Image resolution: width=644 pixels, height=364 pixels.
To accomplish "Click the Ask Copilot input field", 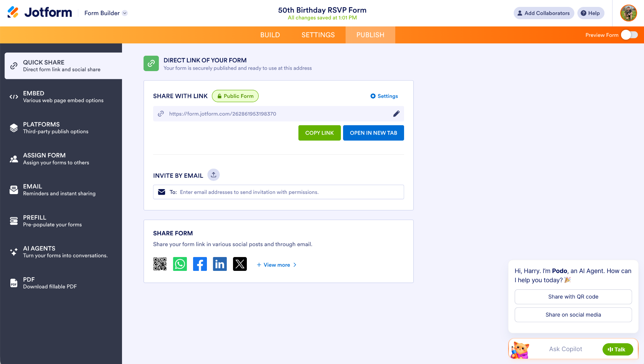I will (x=565, y=349).
